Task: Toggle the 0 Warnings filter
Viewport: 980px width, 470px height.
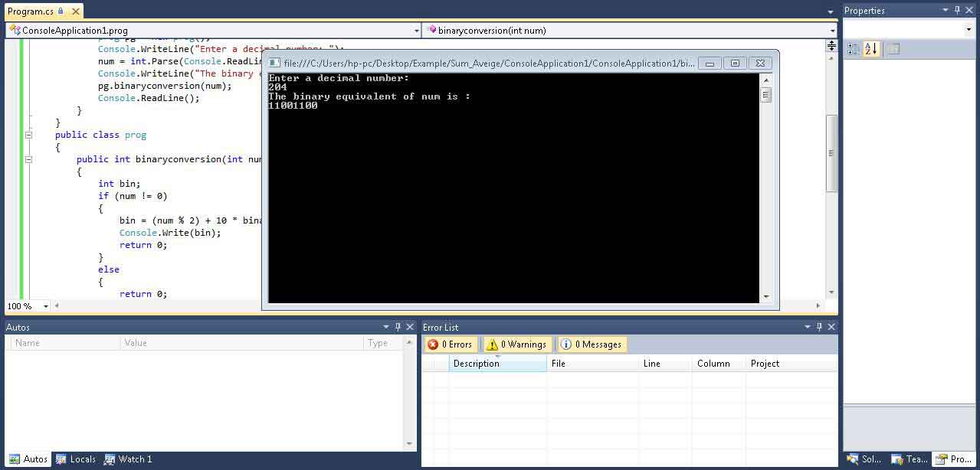Action: [516, 344]
